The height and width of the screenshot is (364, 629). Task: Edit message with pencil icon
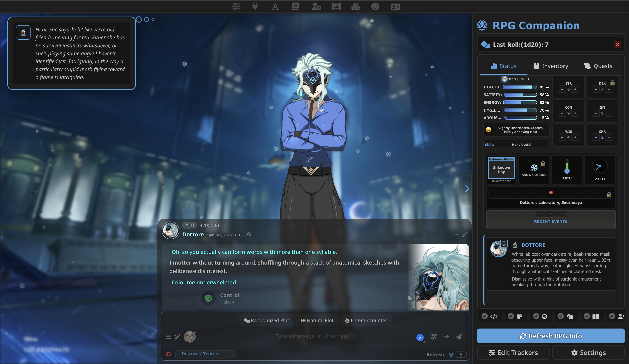(x=465, y=234)
